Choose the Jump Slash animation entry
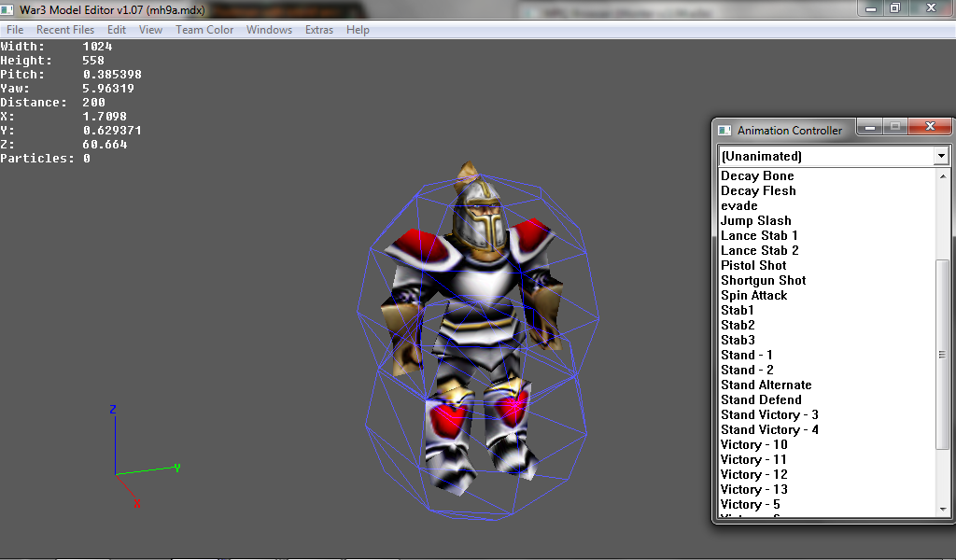The image size is (956, 560). [x=756, y=220]
